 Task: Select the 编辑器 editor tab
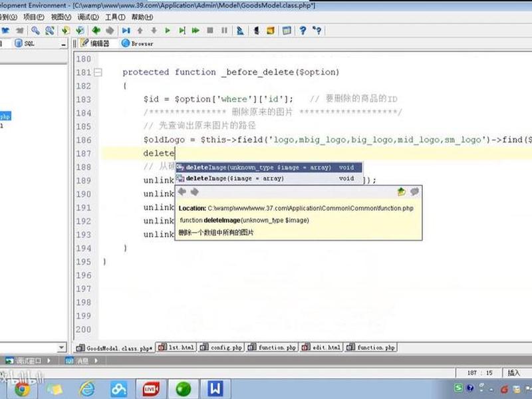[x=95, y=43]
